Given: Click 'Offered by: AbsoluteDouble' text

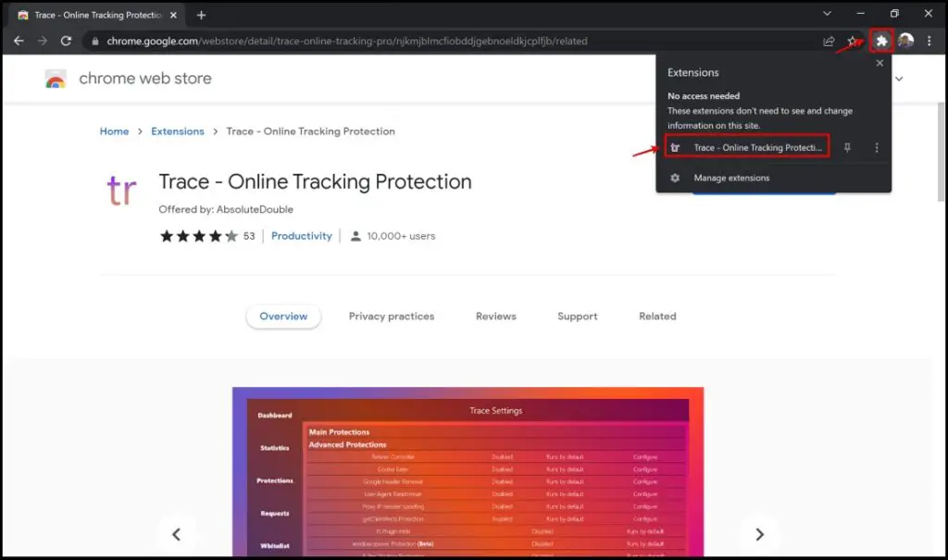Looking at the screenshot, I should tap(226, 209).
